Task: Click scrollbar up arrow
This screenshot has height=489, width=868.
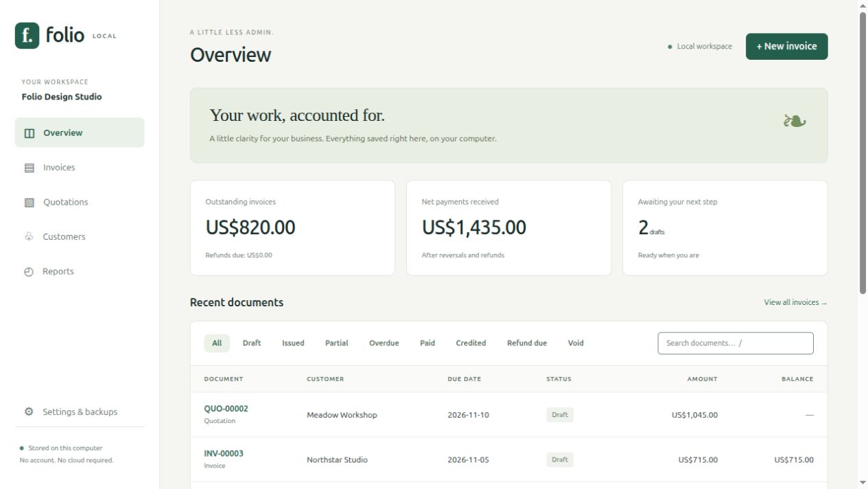Action: [x=863, y=5]
